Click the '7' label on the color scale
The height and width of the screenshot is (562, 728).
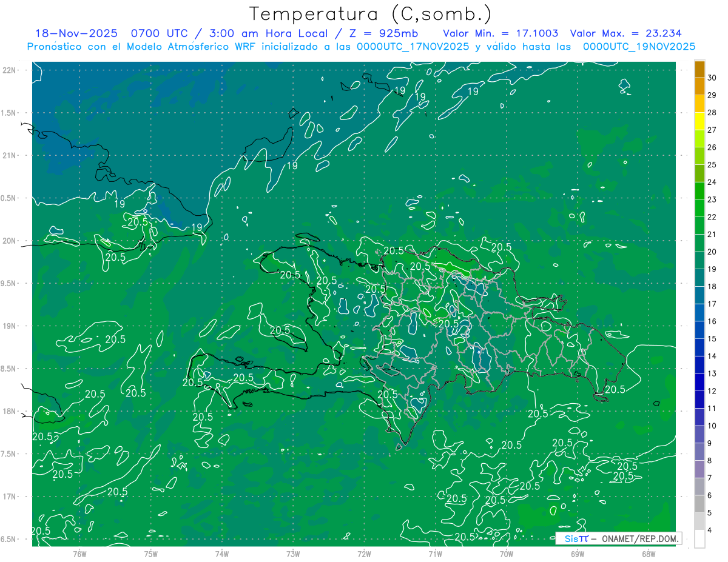(710, 478)
